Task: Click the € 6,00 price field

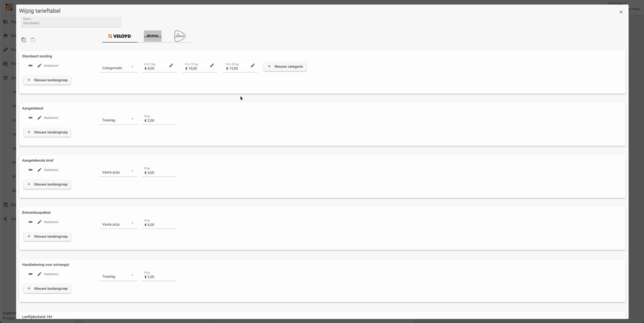Action: click(x=159, y=225)
